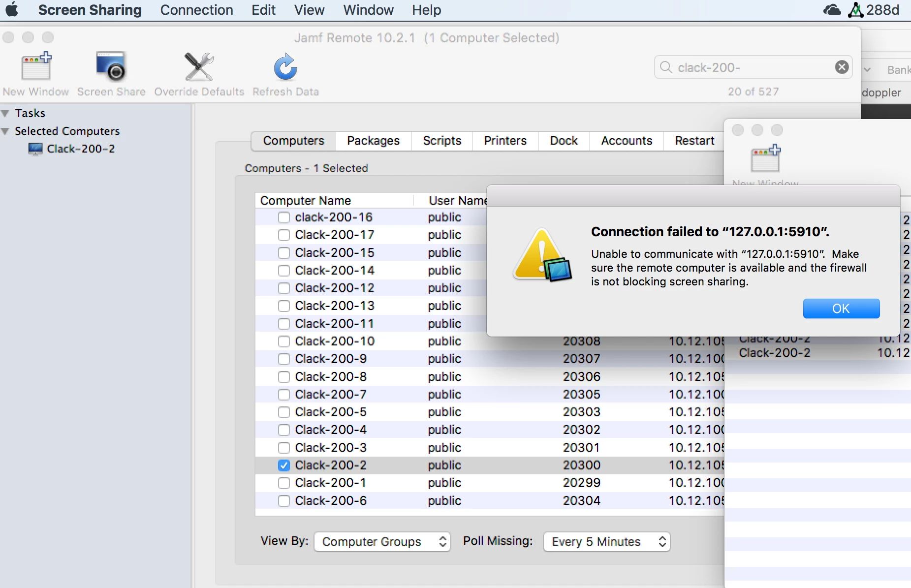Open the Connection menu
Screen dimensions: 911x588
coord(196,10)
